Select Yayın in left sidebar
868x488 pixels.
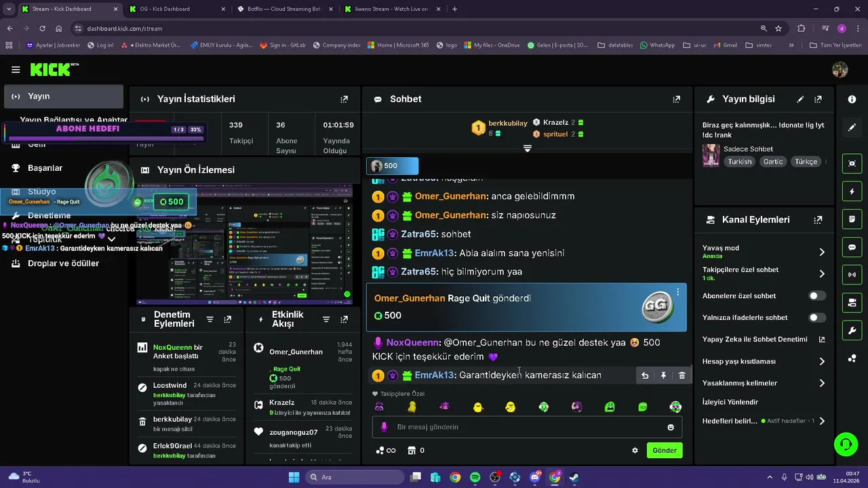64,96
